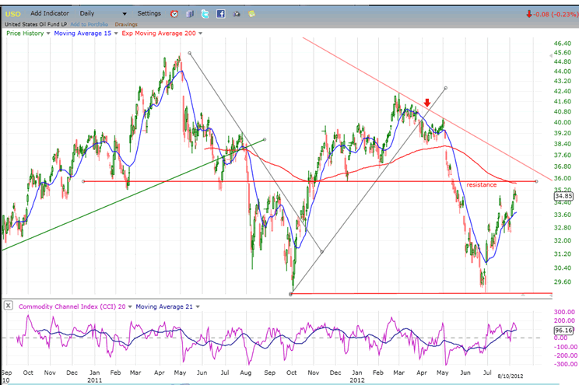The width and height of the screenshot is (579, 392).
Task: Expand Commodity Channel Index (CCI) 20 dropdown
Action: coord(130,306)
